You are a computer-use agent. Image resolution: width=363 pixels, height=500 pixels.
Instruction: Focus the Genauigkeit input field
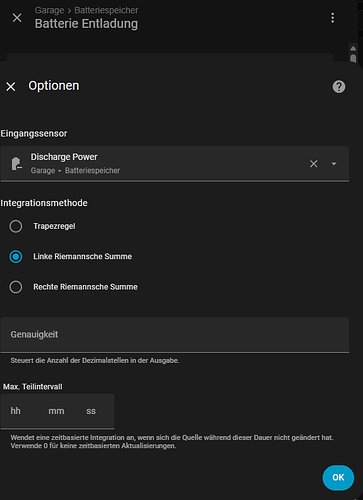pos(175,335)
